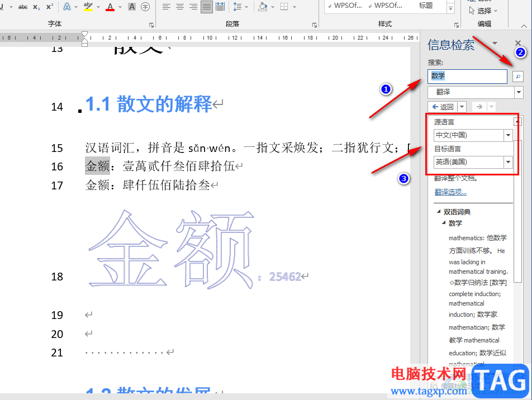Apply the 标题 heading style
The width and height of the screenshot is (532, 400).
click(426, 6)
